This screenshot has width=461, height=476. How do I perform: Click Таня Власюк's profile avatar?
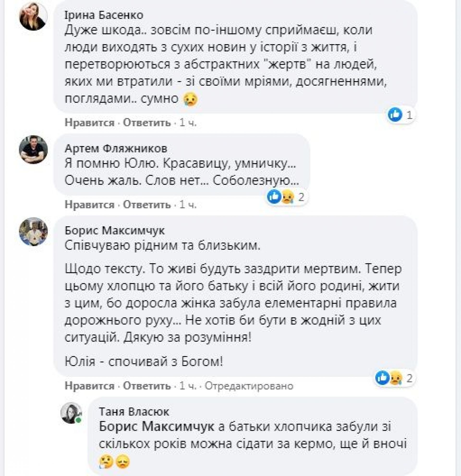[71, 413]
